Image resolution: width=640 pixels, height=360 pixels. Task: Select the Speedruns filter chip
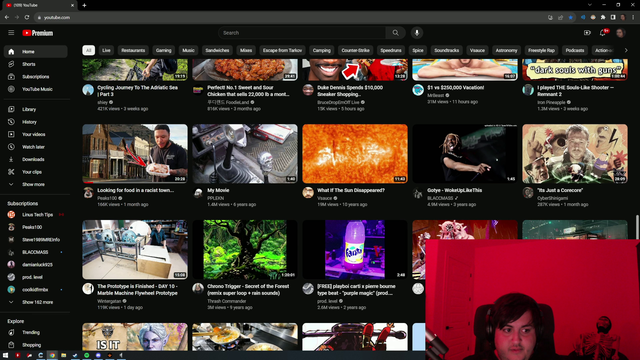391,50
